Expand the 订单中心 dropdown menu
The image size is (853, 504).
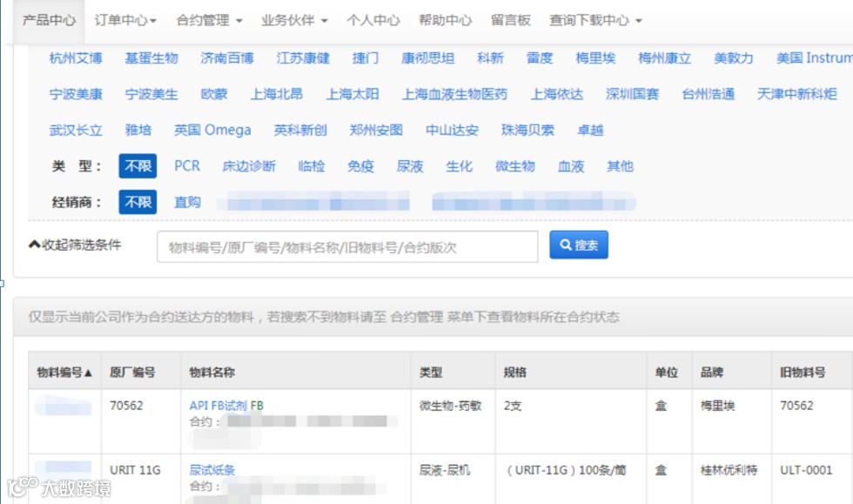coord(125,20)
